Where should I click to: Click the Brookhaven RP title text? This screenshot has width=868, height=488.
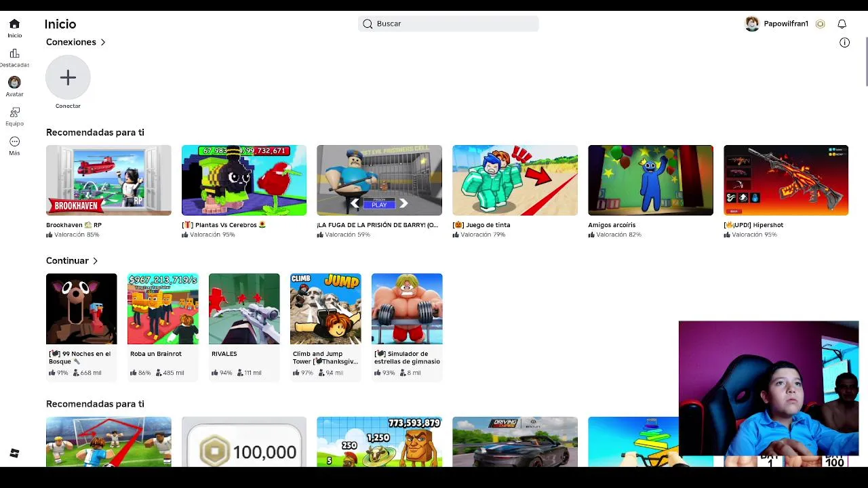[74, 225]
